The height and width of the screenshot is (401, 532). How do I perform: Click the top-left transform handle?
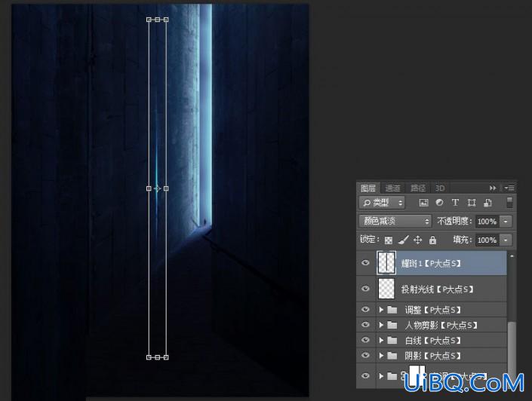(149, 20)
